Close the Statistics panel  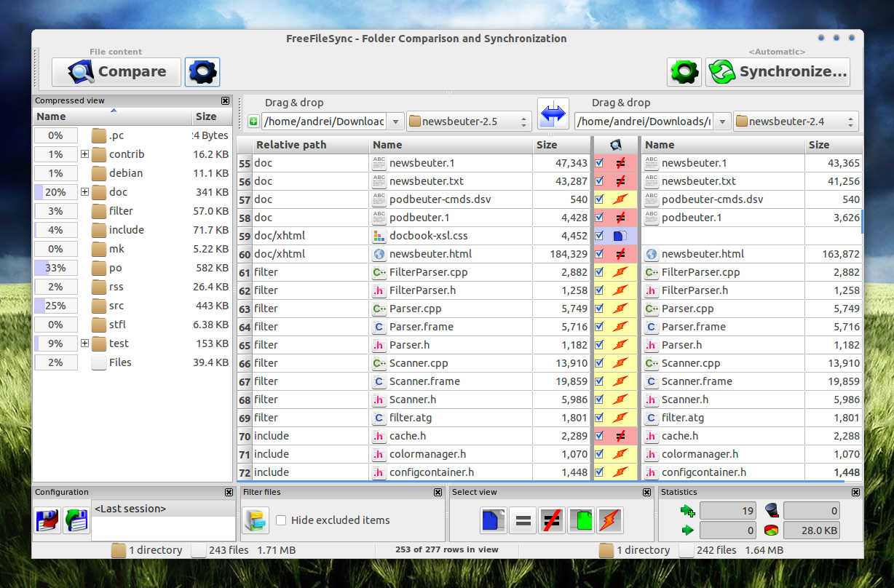coord(855,493)
